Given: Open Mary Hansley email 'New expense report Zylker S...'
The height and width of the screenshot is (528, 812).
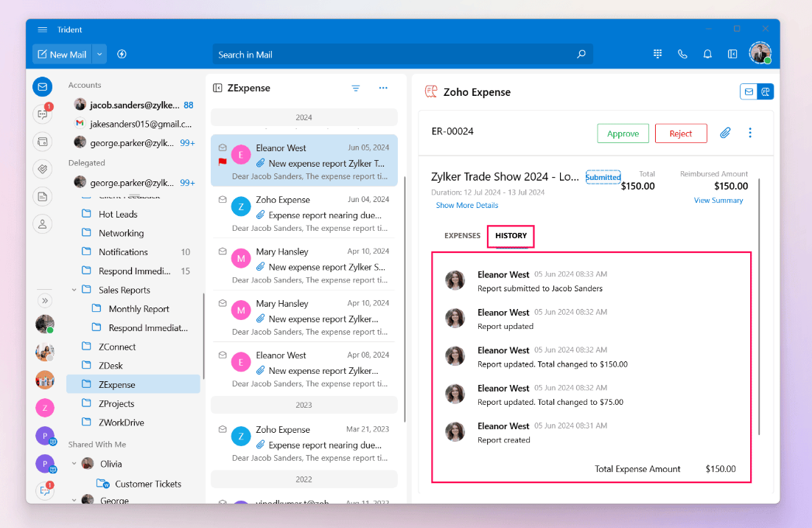Looking at the screenshot, I should point(304,265).
